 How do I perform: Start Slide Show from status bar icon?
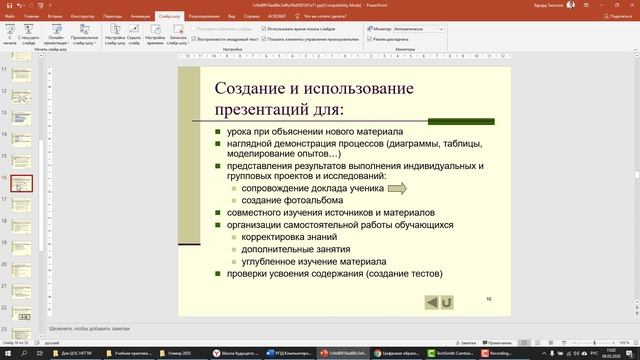(564, 343)
